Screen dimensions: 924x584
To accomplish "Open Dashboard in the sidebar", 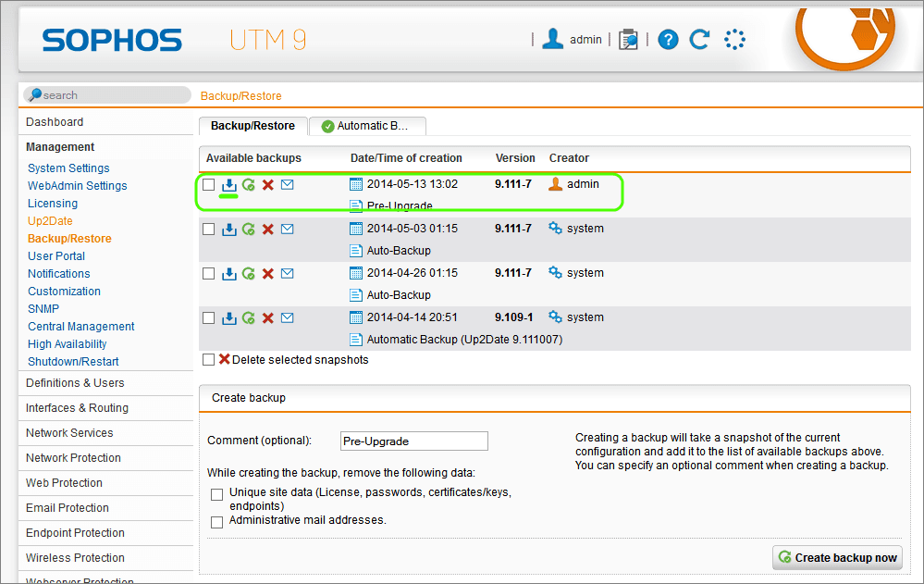I will pos(55,122).
